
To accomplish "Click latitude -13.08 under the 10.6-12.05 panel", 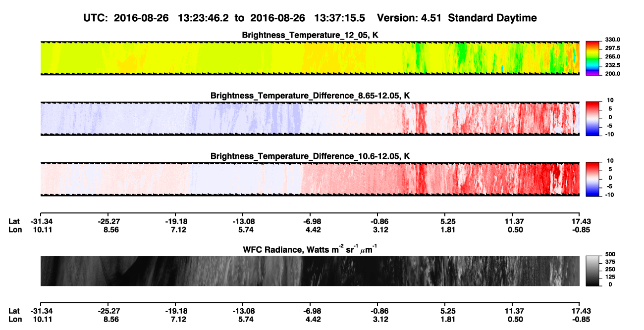I will point(243,221).
